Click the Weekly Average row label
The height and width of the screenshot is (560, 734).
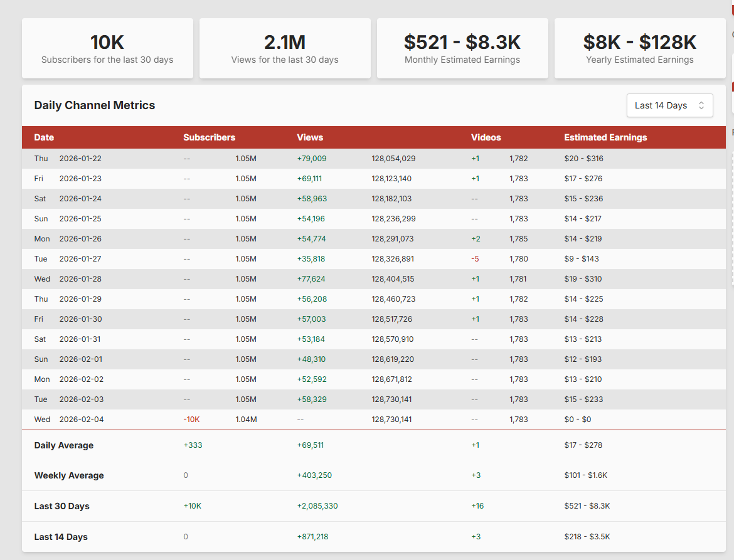coord(69,475)
